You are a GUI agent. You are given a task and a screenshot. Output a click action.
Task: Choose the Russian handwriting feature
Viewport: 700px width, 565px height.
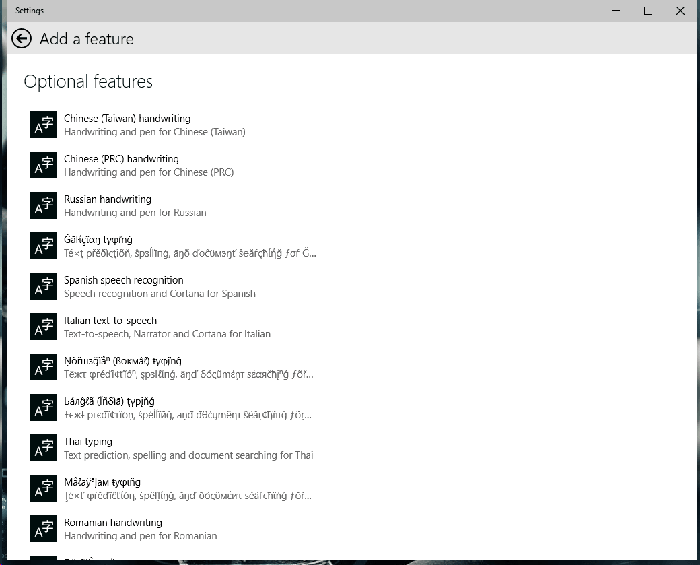point(108,200)
